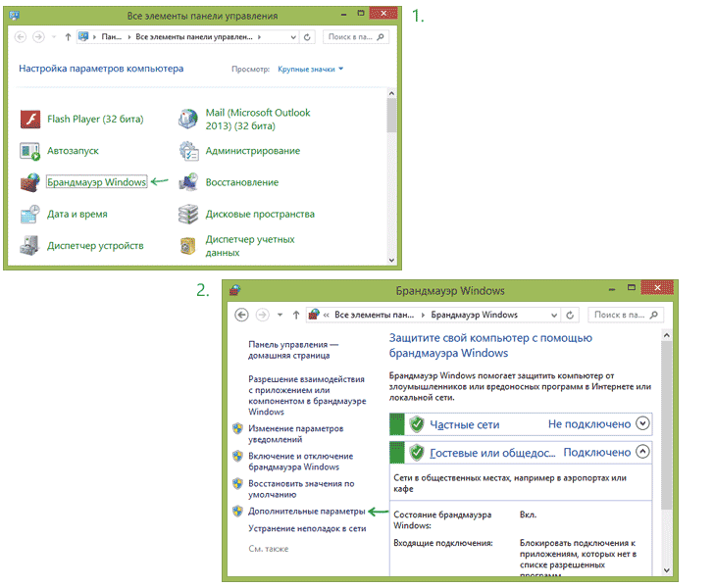Image resolution: width=714 pixels, height=588 pixels.
Task: Collapse the Гостевые или общедоступные сети section
Action: (x=642, y=452)
